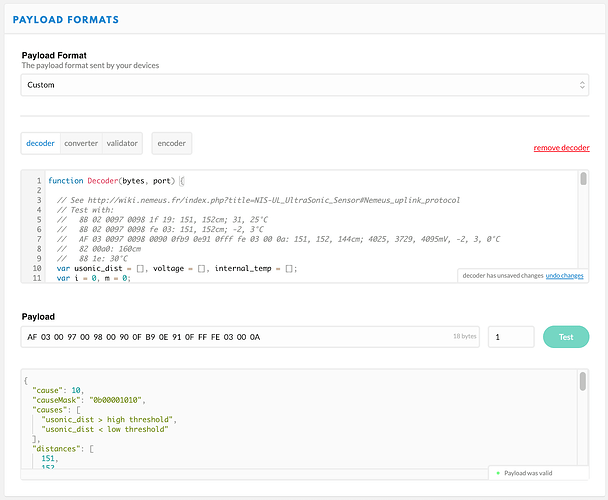Click the comment line starting 'AF 03 0097'

tap(278, 239)
